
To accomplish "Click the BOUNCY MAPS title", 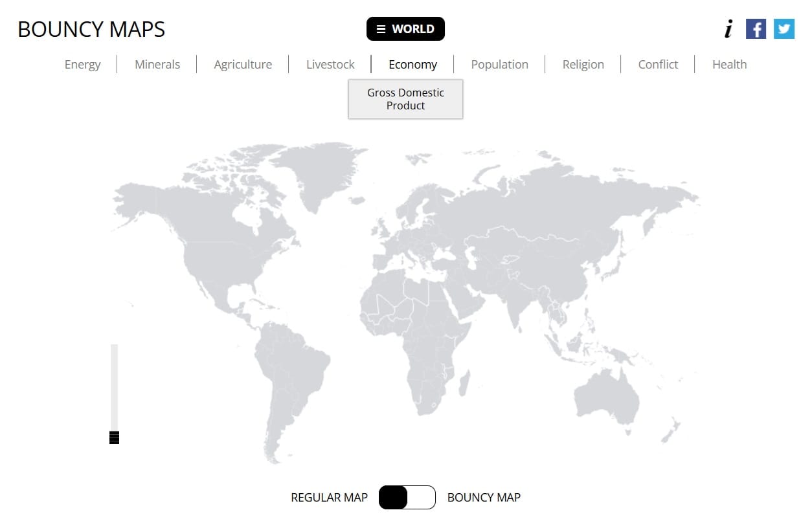I will tap(91, 30).
